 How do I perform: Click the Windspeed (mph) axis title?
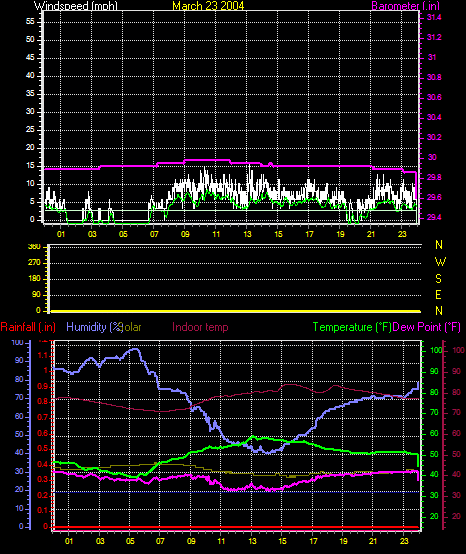click(76, 6)
